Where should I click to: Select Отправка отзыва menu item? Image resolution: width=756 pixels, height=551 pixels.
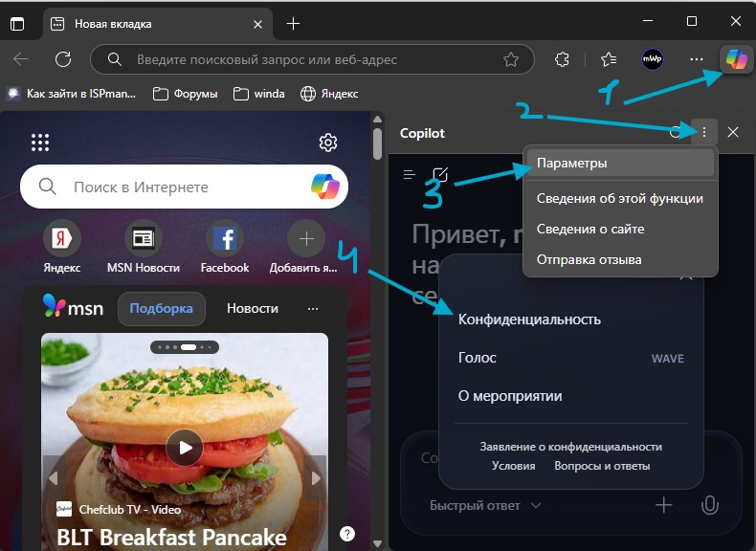pyautogui.click(x=620, y=259)
